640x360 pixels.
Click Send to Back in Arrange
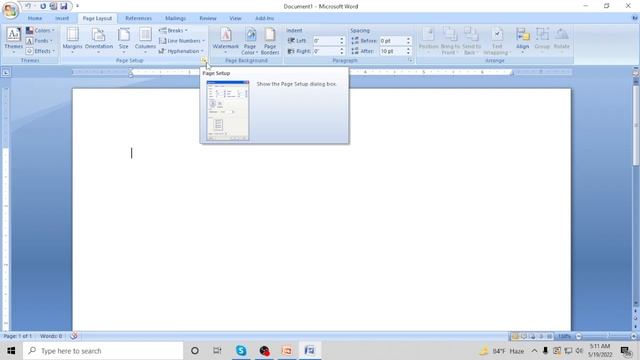pyautogui.click(x=471, y=41)
